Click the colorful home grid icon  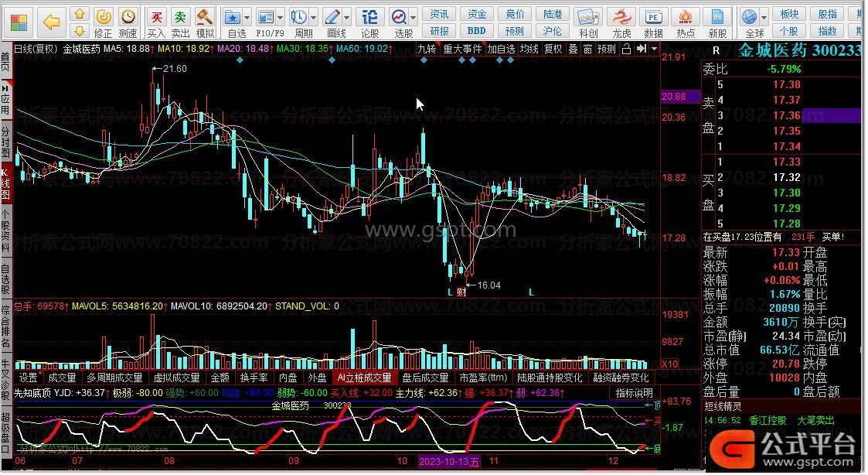click(x=19, y=22)
